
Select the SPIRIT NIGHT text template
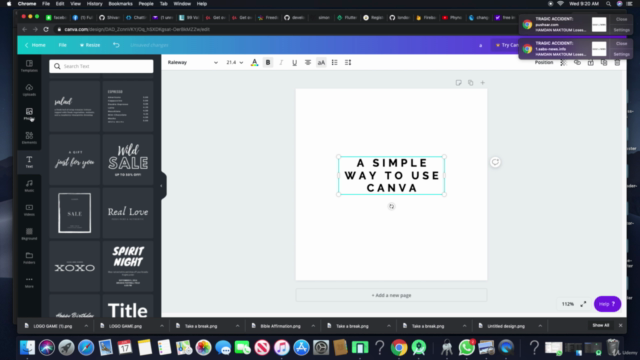[128, 266]
